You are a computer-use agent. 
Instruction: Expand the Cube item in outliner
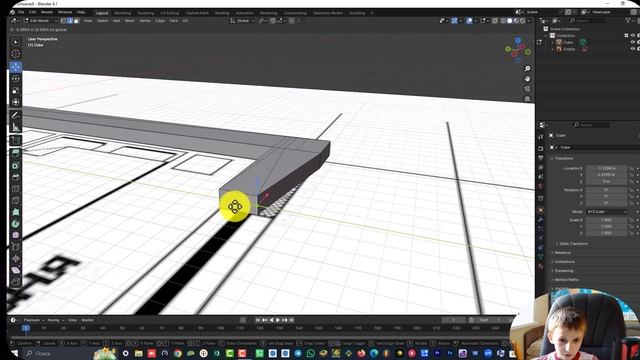[553, 42]
